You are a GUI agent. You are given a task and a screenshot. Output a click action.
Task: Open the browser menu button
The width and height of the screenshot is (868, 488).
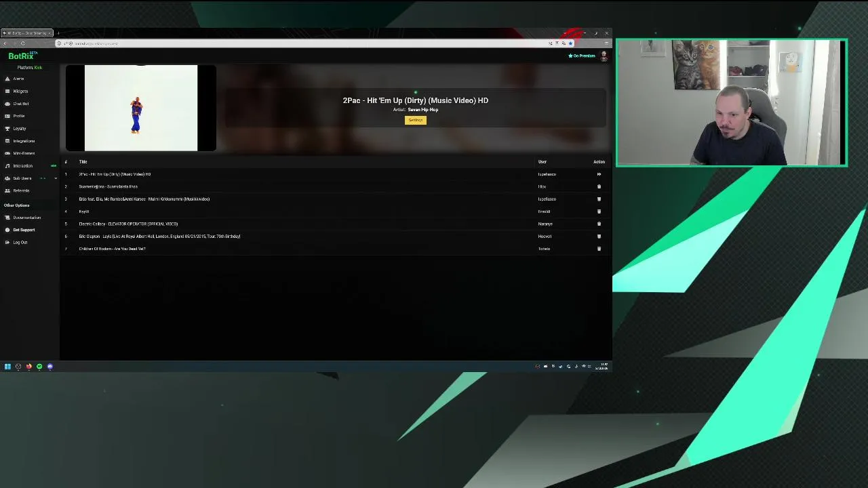pyautogui.click(x=606, y=43)
